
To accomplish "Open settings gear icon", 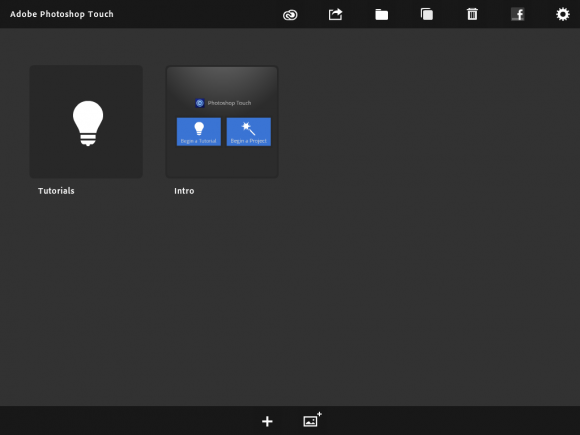I will coord(563,14).
